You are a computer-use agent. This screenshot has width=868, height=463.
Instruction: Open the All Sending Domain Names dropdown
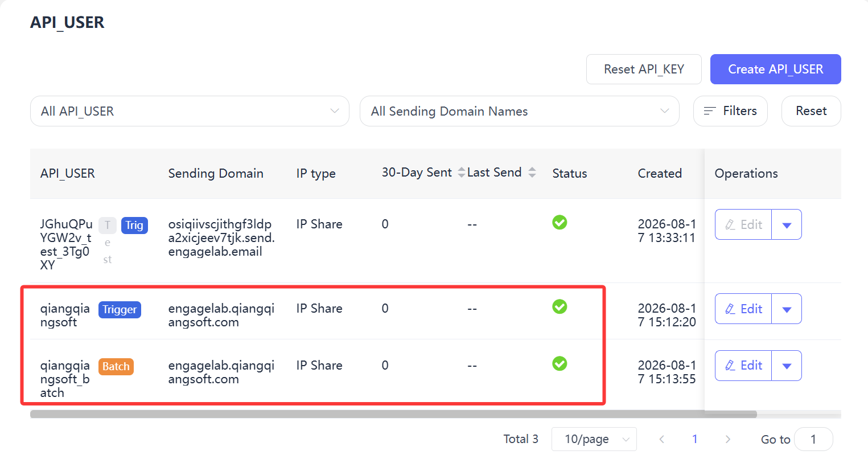[520, 111]
